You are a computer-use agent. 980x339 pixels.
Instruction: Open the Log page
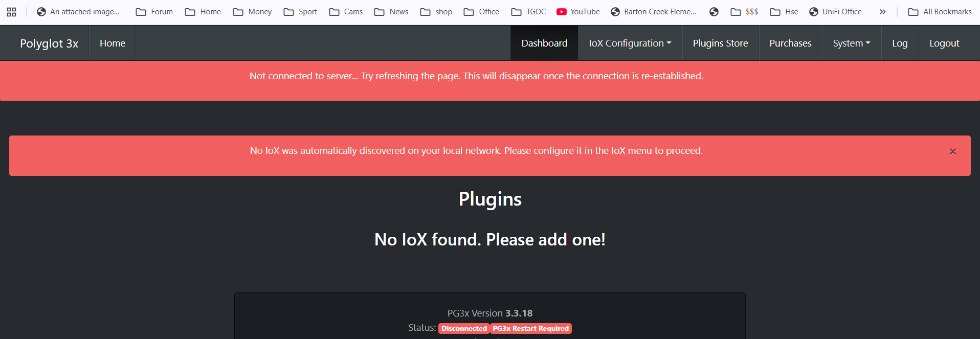900,43
